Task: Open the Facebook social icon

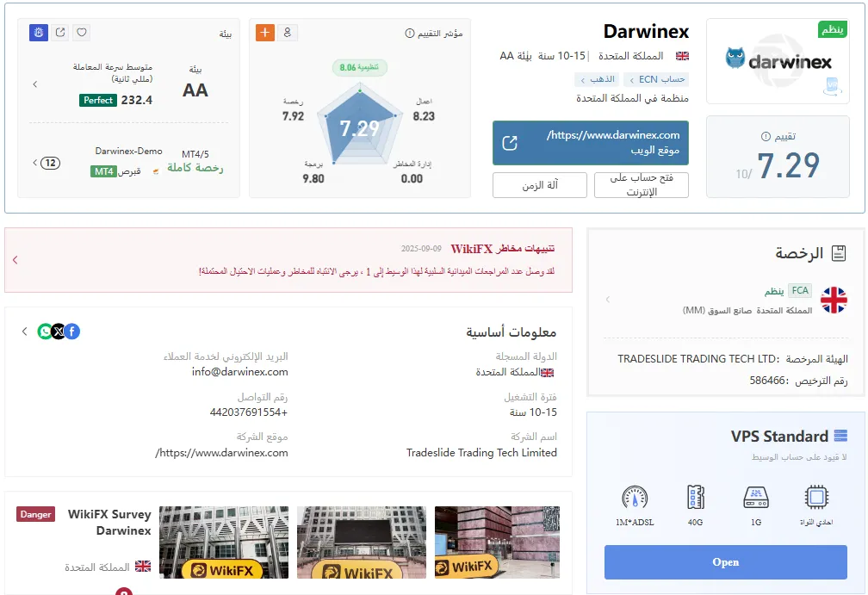Action: pyautogui.click(x=72, y=332)
